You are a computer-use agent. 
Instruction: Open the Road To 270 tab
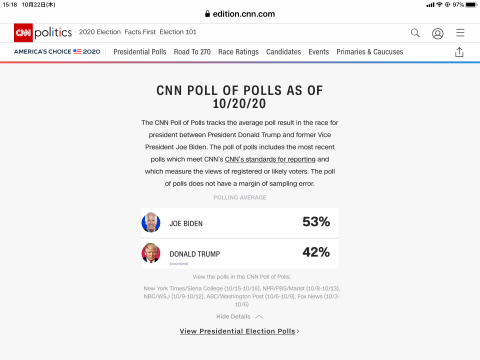click(x=192, y=52)
